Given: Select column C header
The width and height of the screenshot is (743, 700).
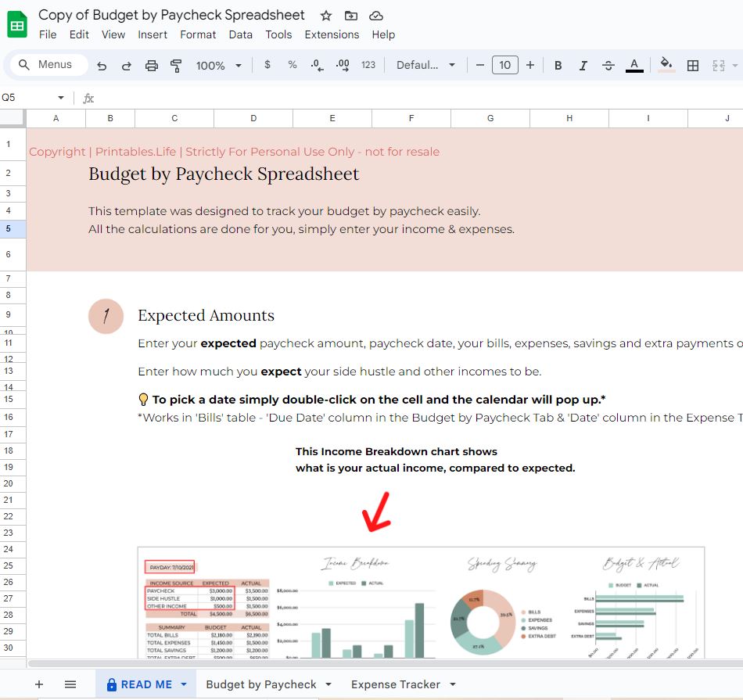Looking at the screenshot, I should (174, 118).
